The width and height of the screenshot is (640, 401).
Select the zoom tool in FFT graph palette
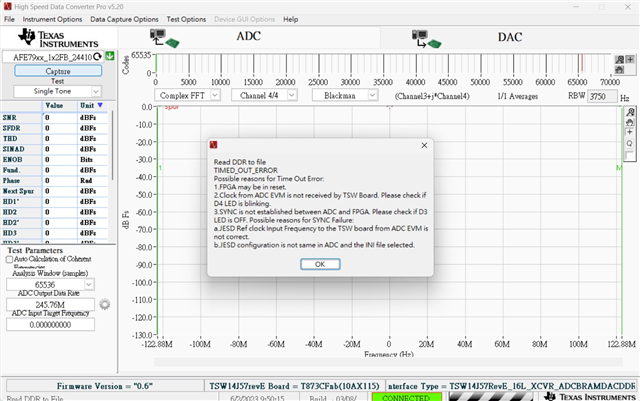[630, 112]
